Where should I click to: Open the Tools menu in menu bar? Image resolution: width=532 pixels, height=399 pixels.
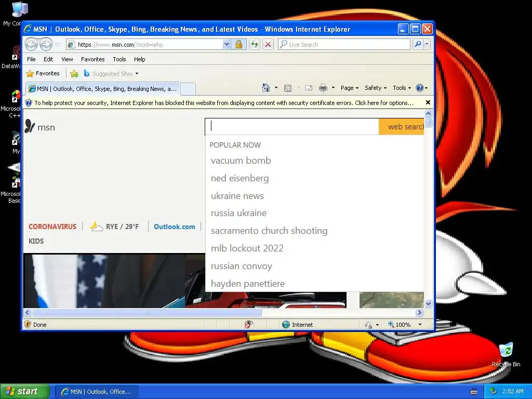pyautogui.click(x=119, y=59)
